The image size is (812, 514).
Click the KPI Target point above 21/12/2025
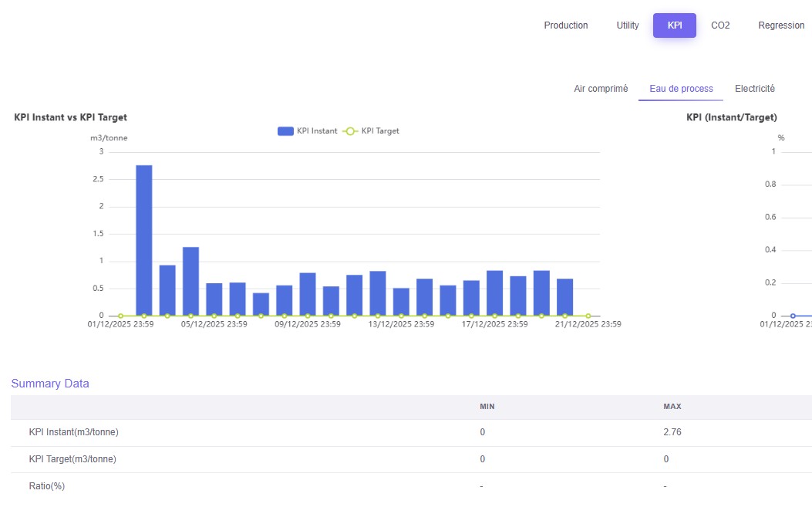pyautogui.click(x=588, y=316)
